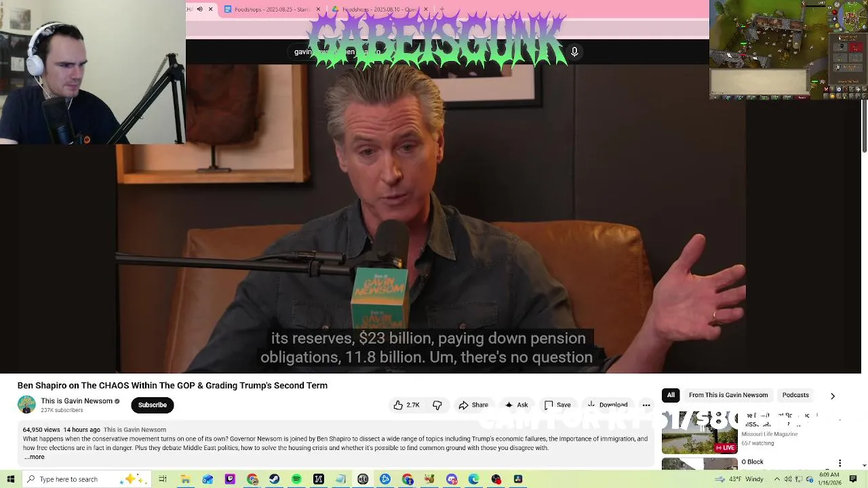Image resolution: width=868 pixels, height=488 pixels.
Task: Close the Foodshops 2025.08.25 tab
Action: pyautogui.click(x=318, y=9)
